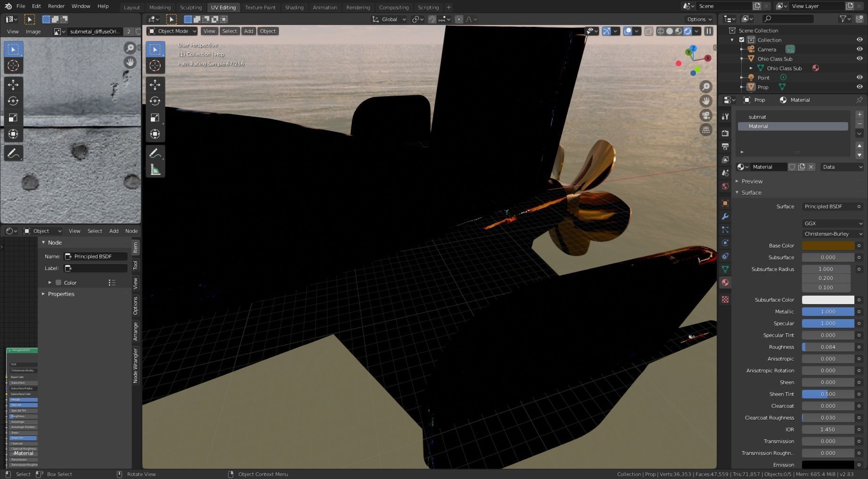Switch viewport to Solid shading
This screenshot has width=868, height=479.
pyautogui.click(x=670, y=31)
